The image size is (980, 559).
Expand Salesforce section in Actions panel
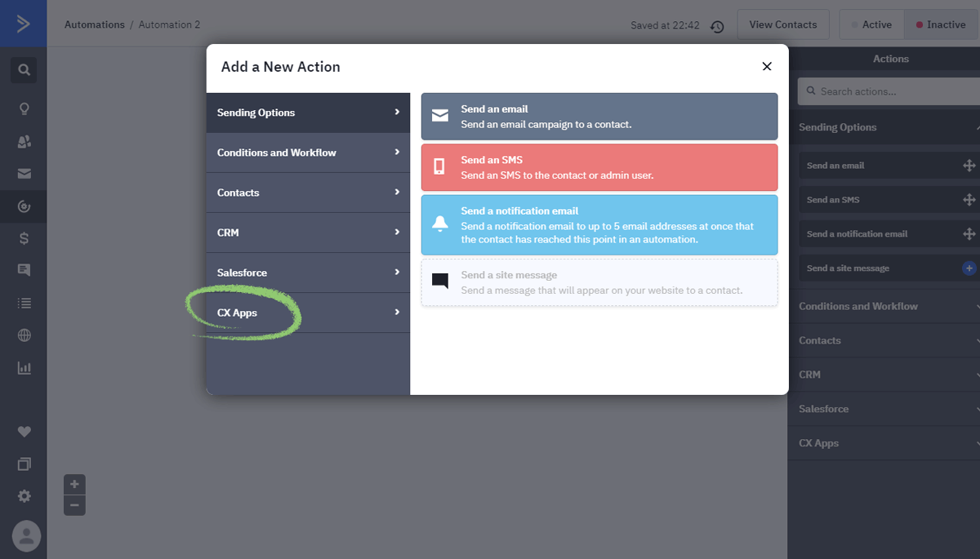click(885, 409)
